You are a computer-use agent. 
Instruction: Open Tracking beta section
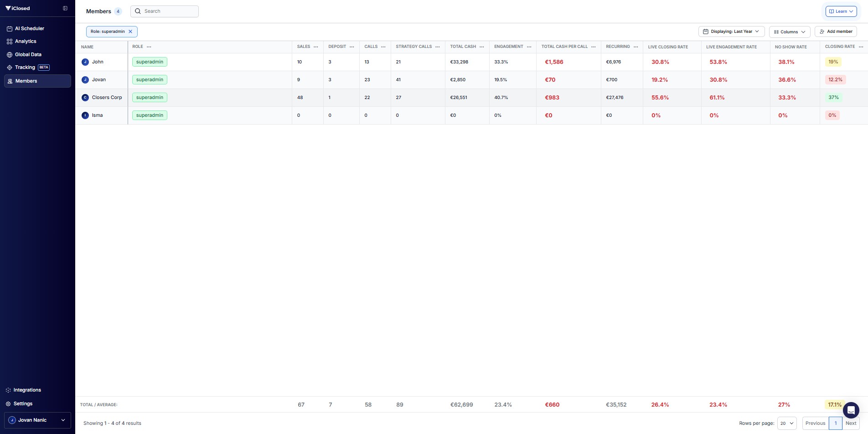click(x=37, y=67)
